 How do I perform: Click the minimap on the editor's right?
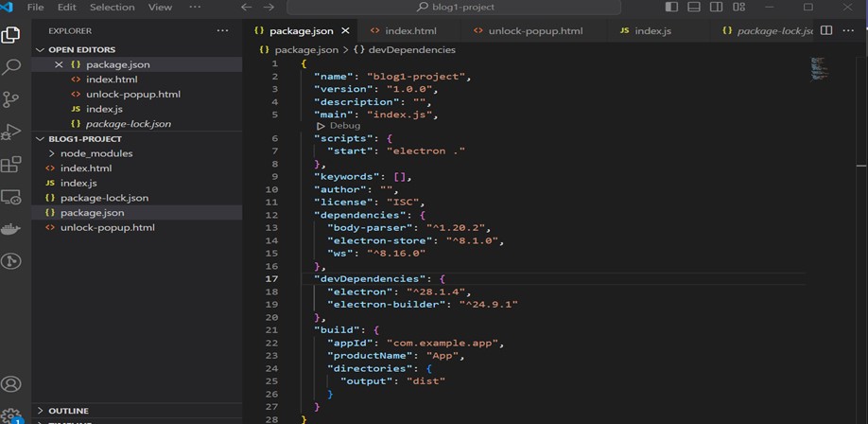click(x=818, y=68)
